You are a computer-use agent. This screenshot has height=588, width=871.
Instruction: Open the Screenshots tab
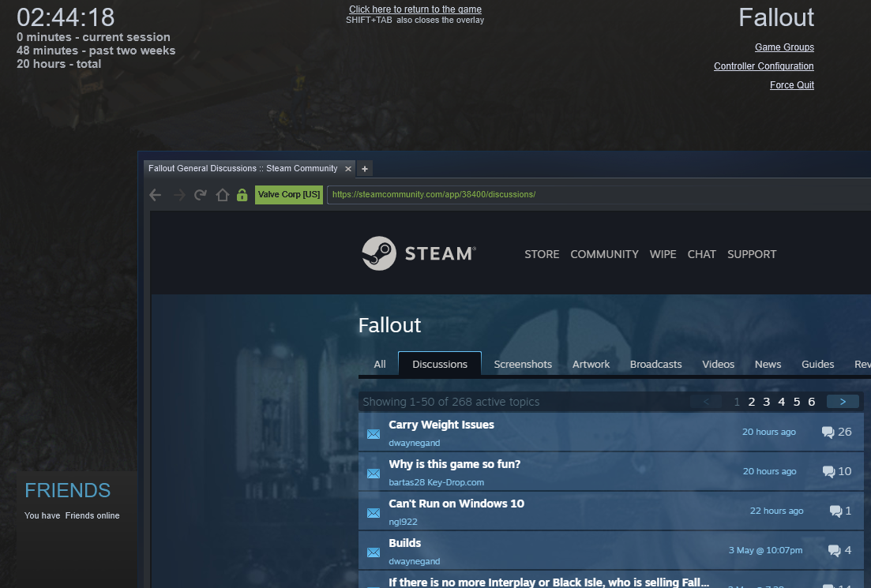tap(523, 364)
